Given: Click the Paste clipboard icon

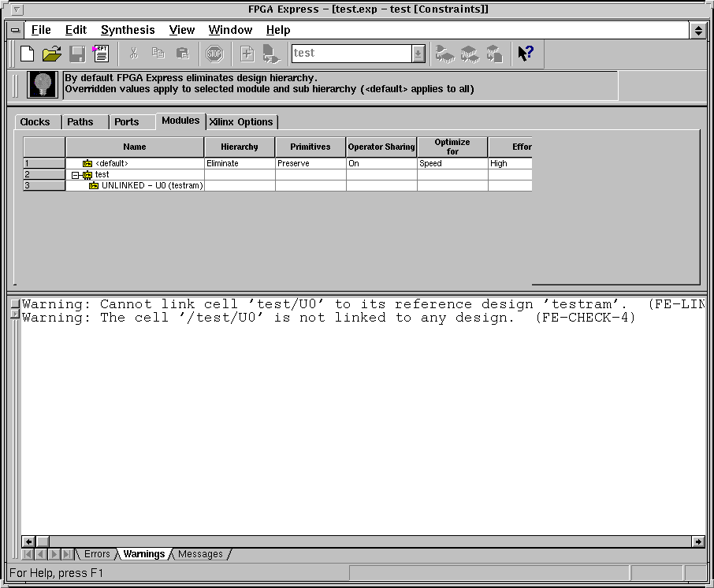Looking at the screenshot, I should coord(183,54).
